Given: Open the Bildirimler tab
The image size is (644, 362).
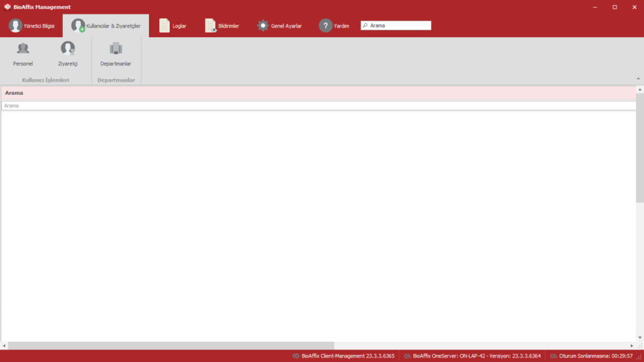Looking at the screenshot, I should (222, 25).
